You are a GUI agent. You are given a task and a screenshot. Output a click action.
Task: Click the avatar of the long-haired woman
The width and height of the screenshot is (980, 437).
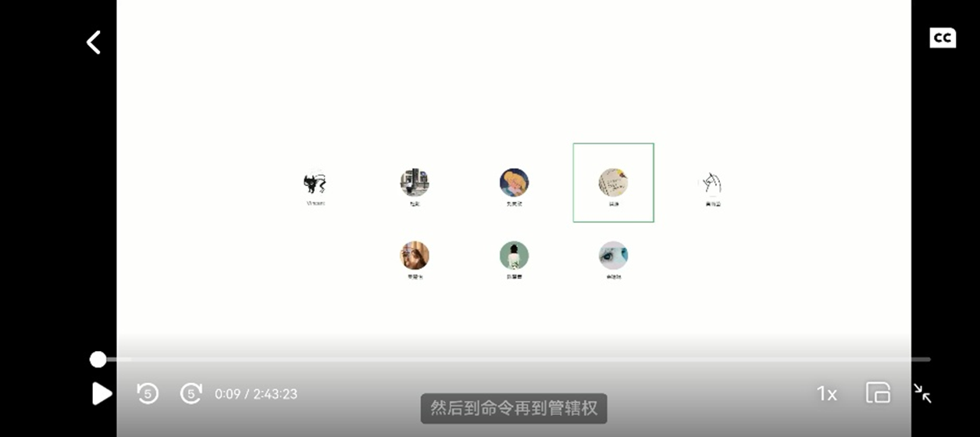coord(415,255)
